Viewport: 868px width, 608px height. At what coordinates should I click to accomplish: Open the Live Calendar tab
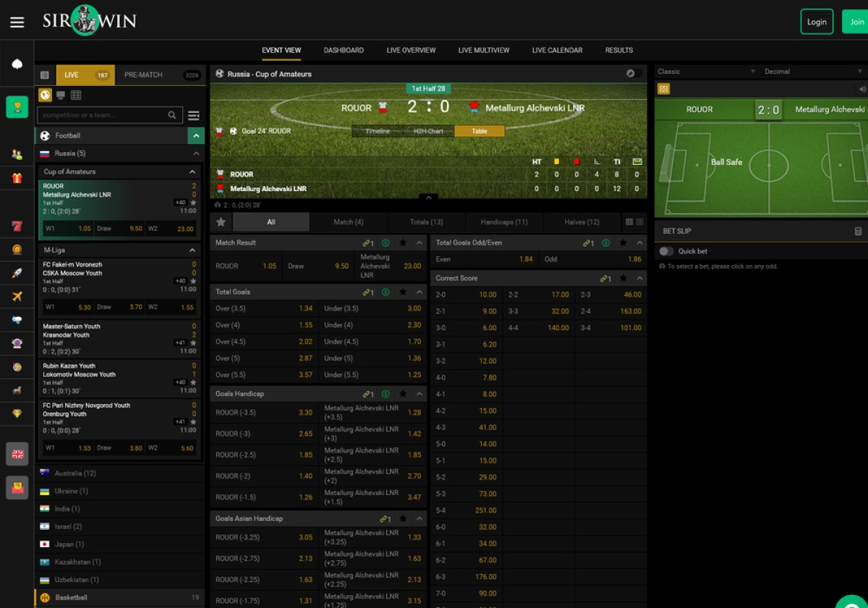[557, 51]
